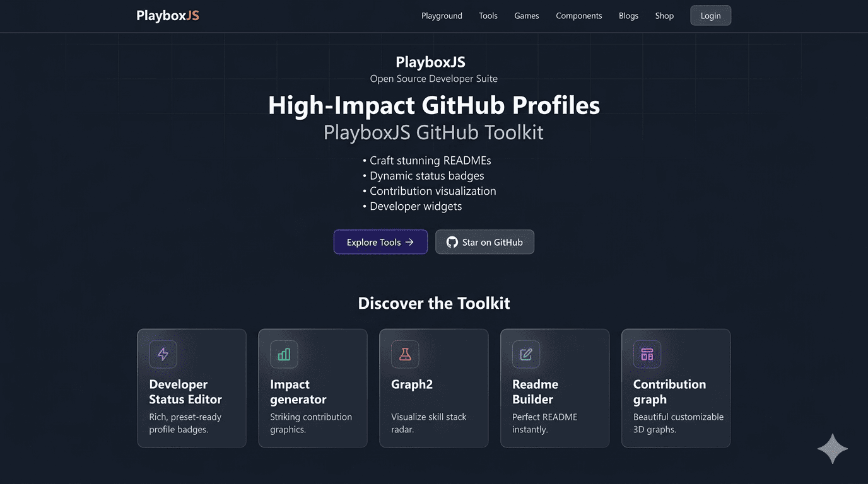Visit the Blogs section
This screenshot has width=868, height=484.
coord(628,15)
